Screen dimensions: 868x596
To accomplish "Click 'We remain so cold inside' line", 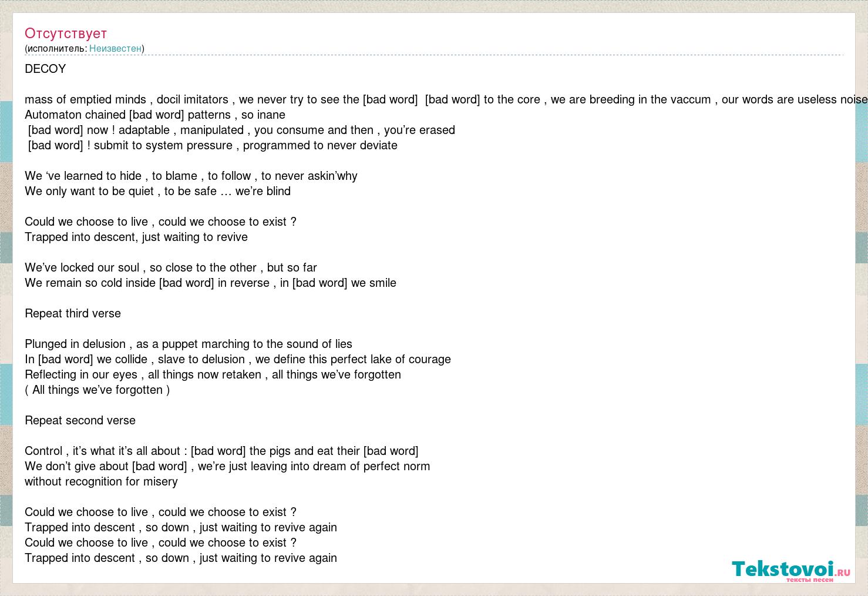I will [x=210, y=283].
